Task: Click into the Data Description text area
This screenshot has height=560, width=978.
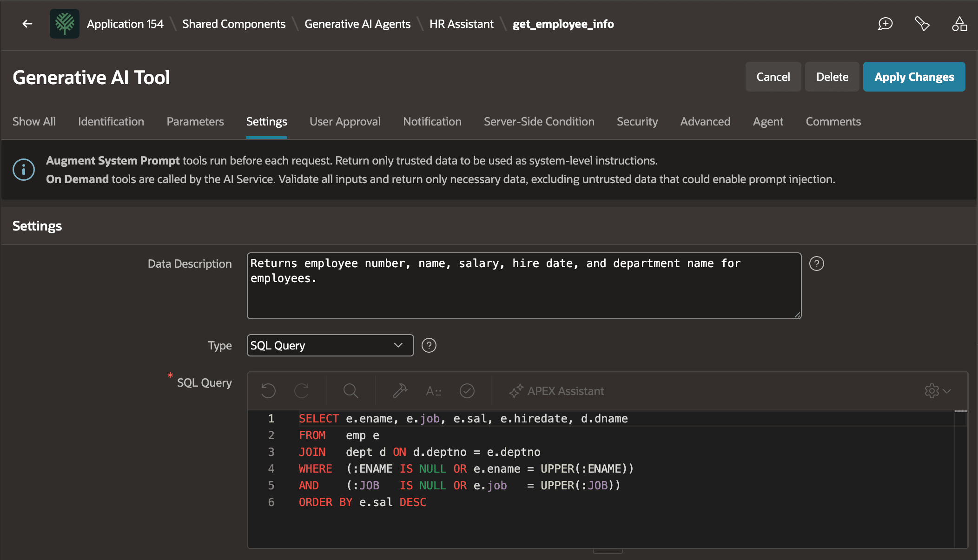Action: (x=524, y=286)
